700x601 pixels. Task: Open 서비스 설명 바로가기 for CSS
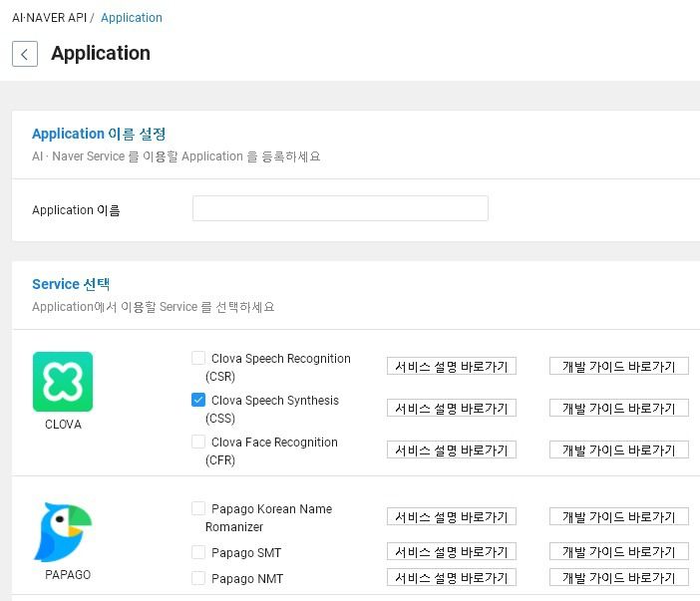point(452,408)
